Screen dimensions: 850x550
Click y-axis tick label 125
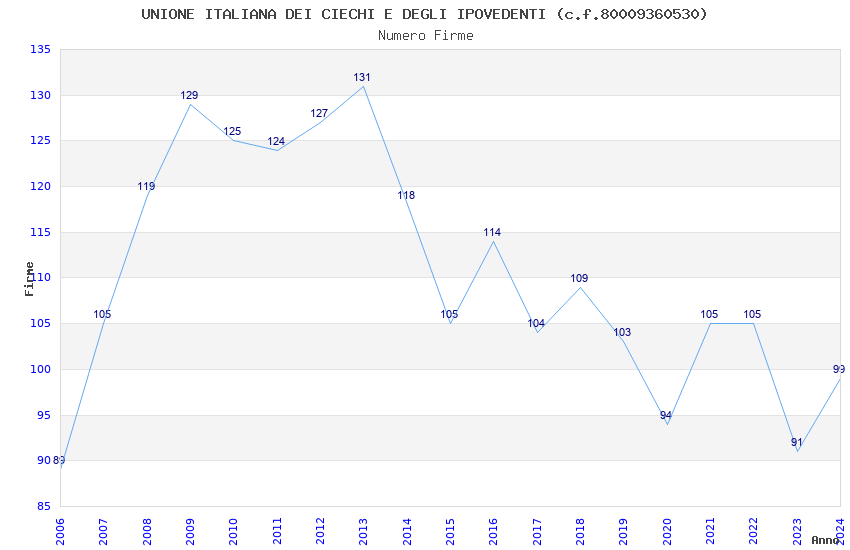[x=40, y=141]
